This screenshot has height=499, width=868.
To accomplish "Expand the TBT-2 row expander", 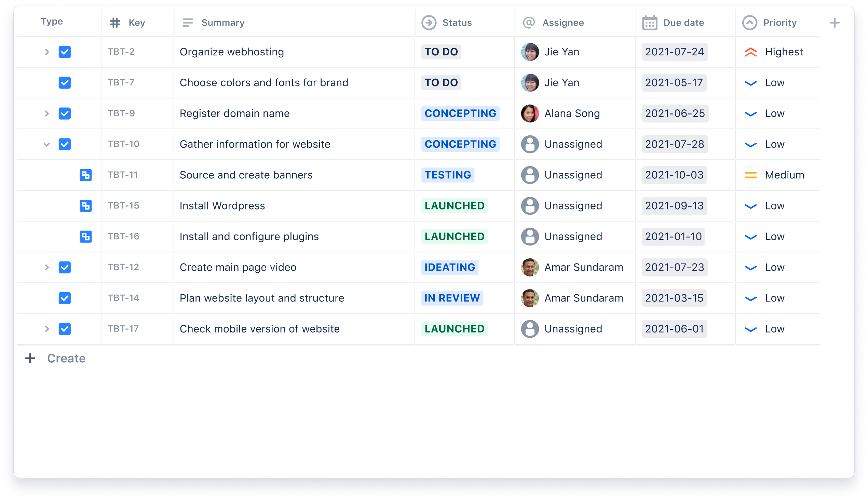I will click(x=46, y=51).
